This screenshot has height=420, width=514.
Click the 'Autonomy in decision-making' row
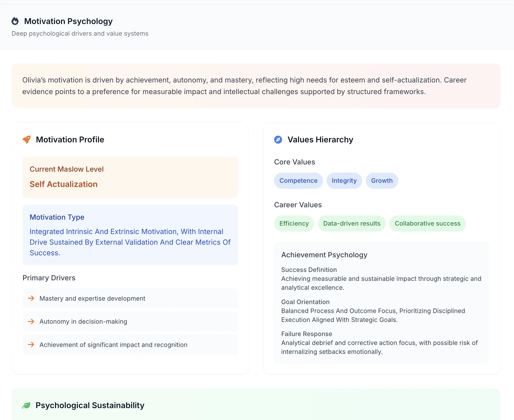point(130,321)
